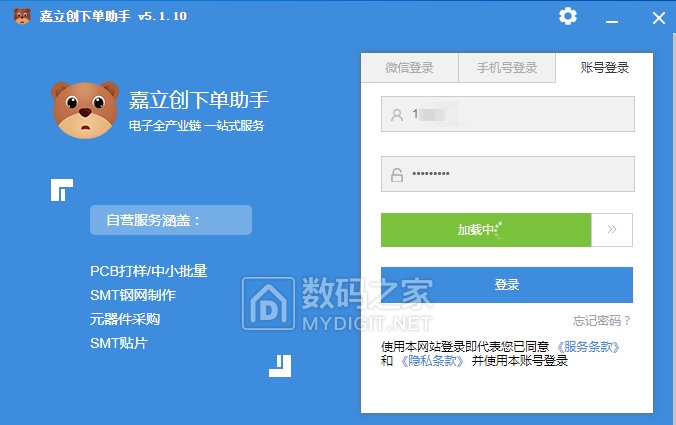Open settings via the gear icon

[568, 16]
